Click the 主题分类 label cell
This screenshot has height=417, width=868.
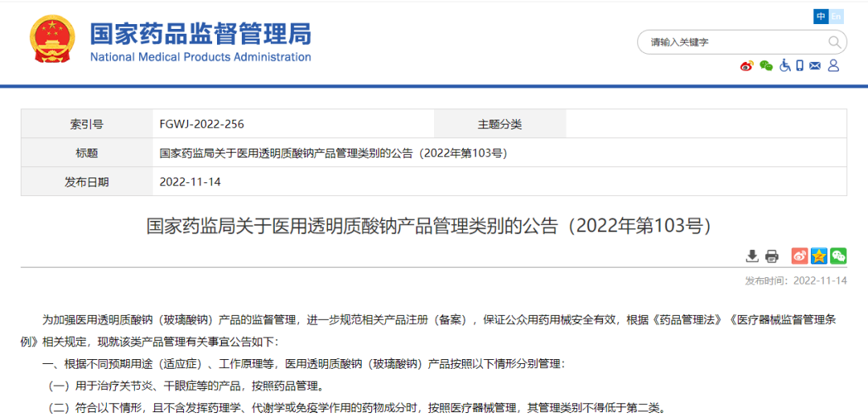pyautogui.click(x=500, y=125)
